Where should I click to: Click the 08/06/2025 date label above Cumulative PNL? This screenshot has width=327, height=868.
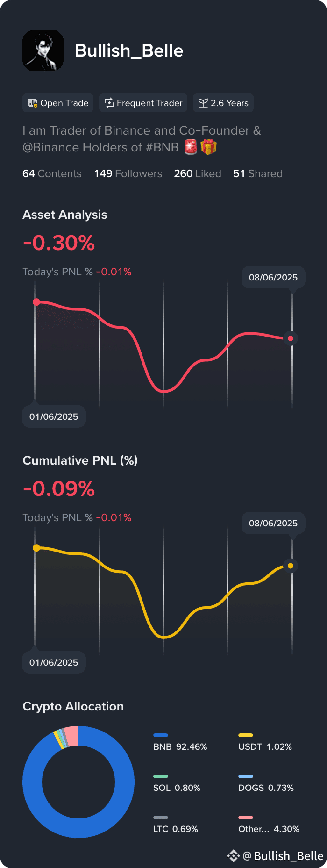coord(273,523)
